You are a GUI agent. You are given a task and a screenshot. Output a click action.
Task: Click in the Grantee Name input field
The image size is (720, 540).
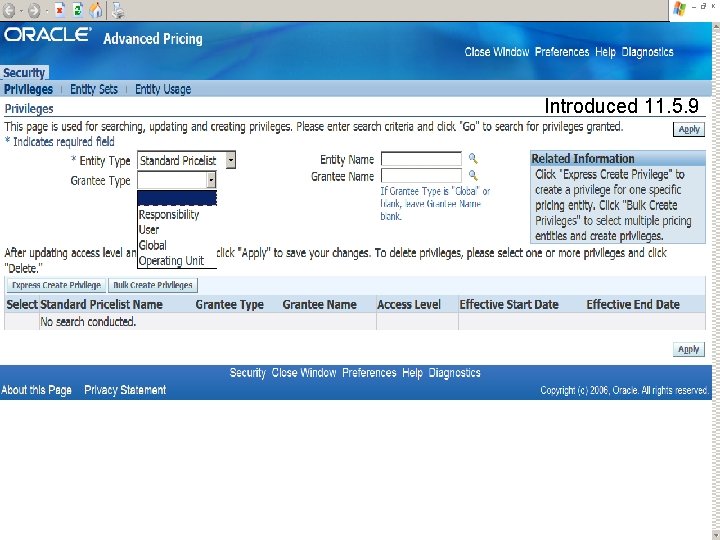coord(421,175)
